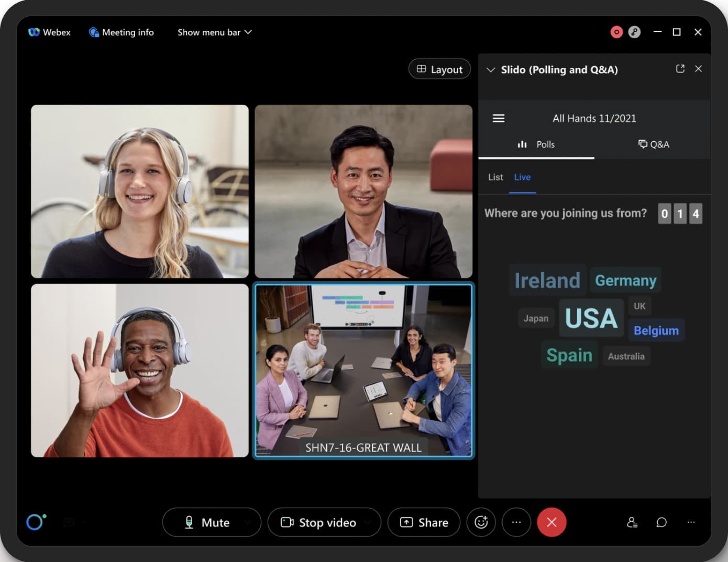
Task: Open the Slido hamburger menu
Action: [498, 118]
